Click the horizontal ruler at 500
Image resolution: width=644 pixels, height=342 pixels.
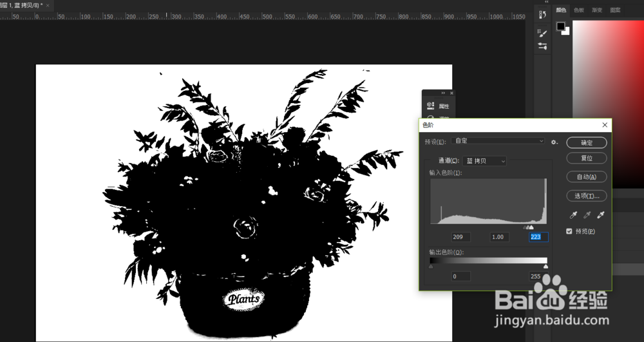point(267,17)
